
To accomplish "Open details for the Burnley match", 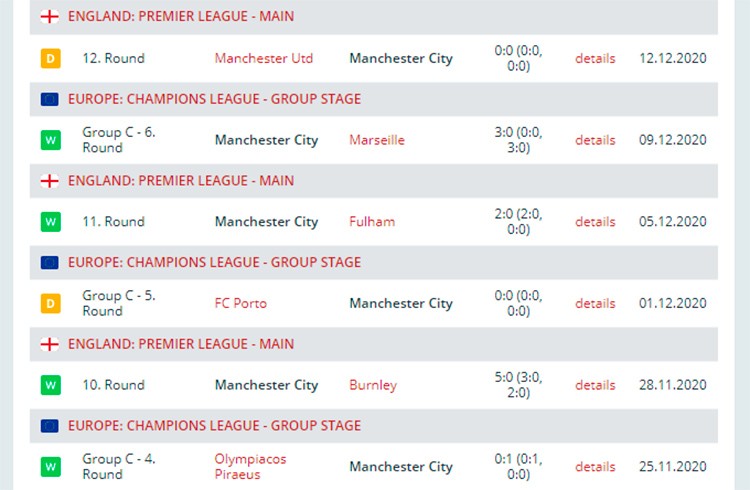I will 595,385.
